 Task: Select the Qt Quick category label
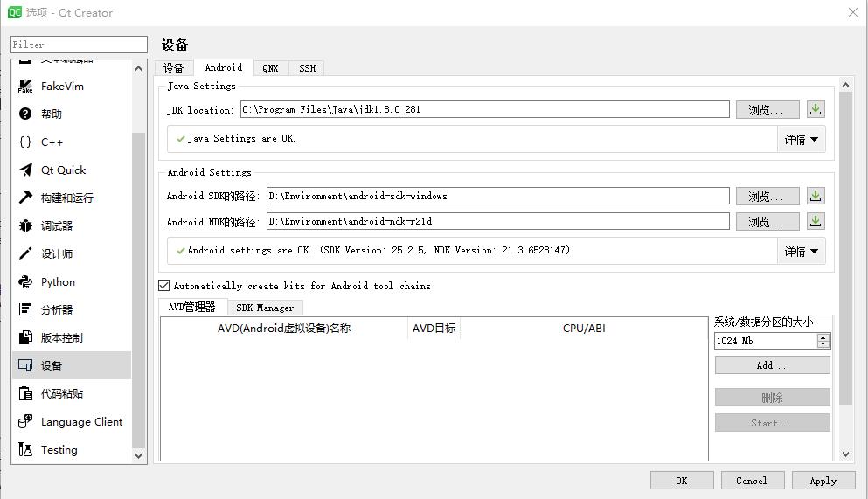point(63,170)
